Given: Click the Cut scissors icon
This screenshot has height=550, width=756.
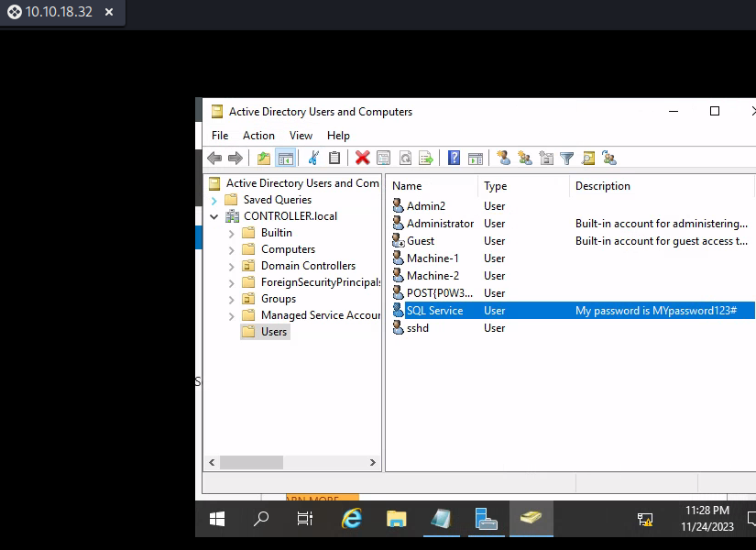Looking at the screenshot, I should click(x=314, y=158).
